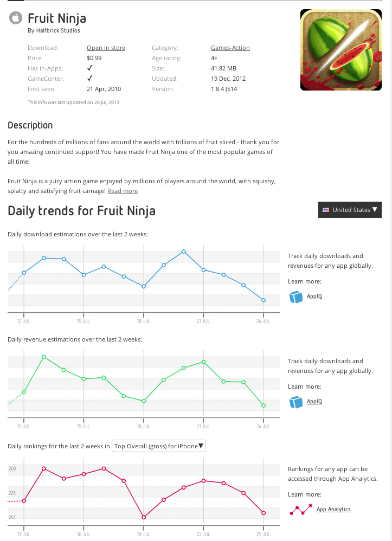The height and width of the screenshot is (541, 392).
Task: Click the 24 Jul data point on revenue chart
Action: pos(264,405)
